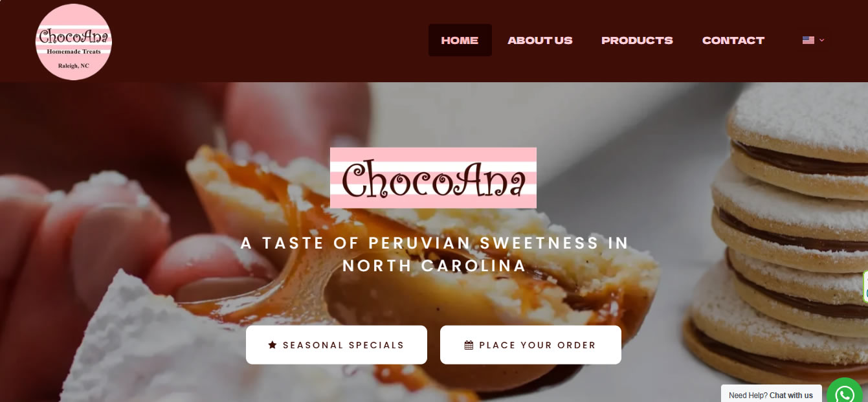Click the ChocoAna round logo
The width and height of the screenshot is (868, 402).
[73, 41]
